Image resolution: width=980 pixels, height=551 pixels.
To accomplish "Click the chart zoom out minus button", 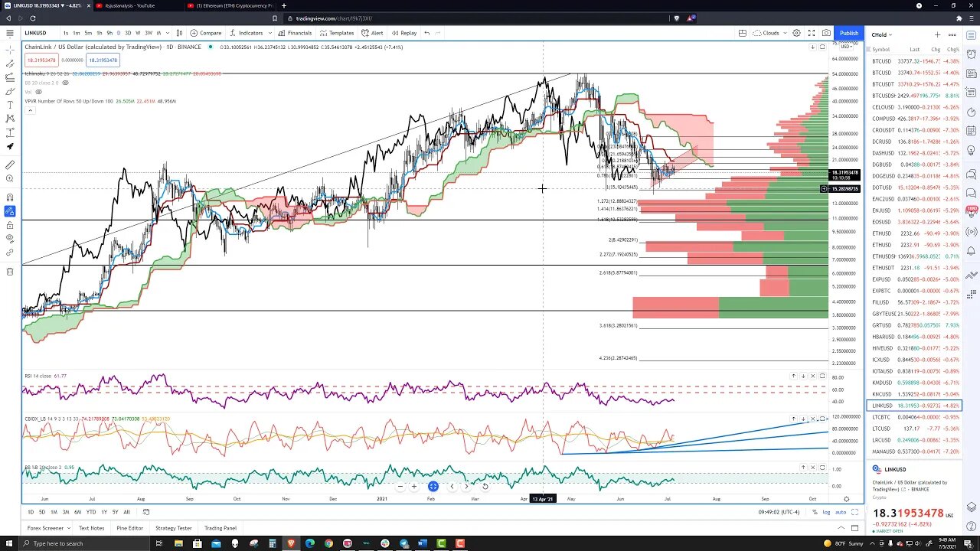I will click(x=400, y=486).
